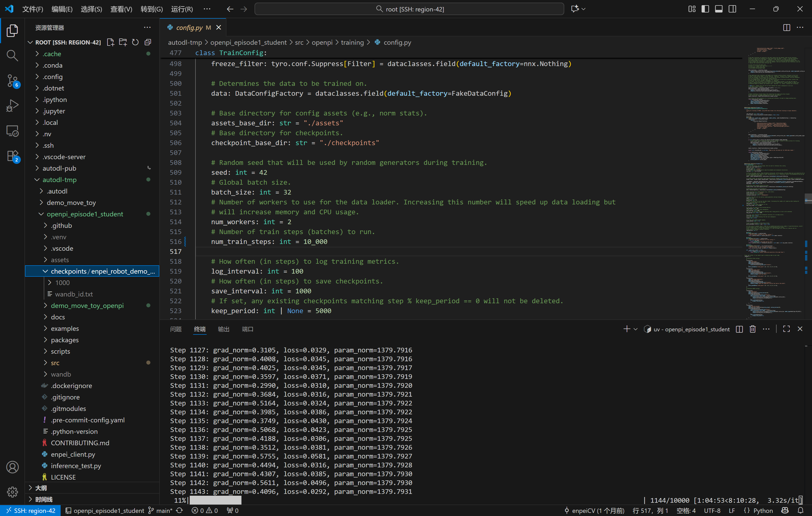Viewport: 812px width, 516px height.
Task: Refresh the explorer file tree
Action: (x=135, y=42)
